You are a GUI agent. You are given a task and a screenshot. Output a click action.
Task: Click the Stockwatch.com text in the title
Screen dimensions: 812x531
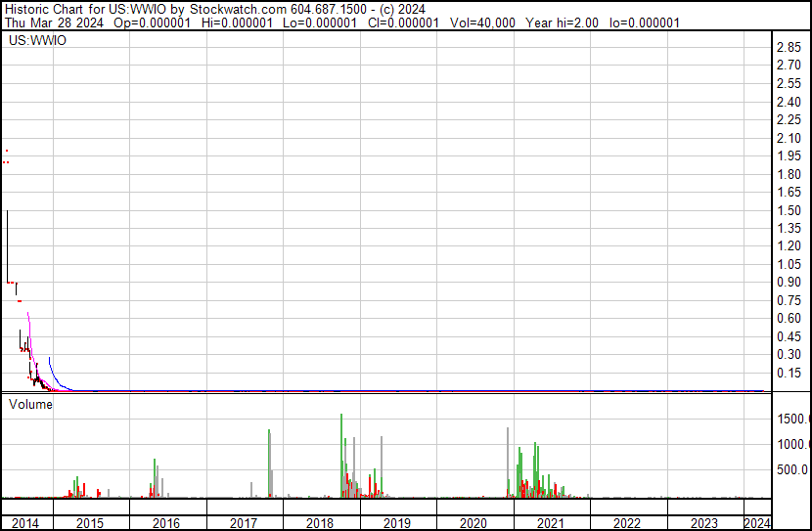238,10
